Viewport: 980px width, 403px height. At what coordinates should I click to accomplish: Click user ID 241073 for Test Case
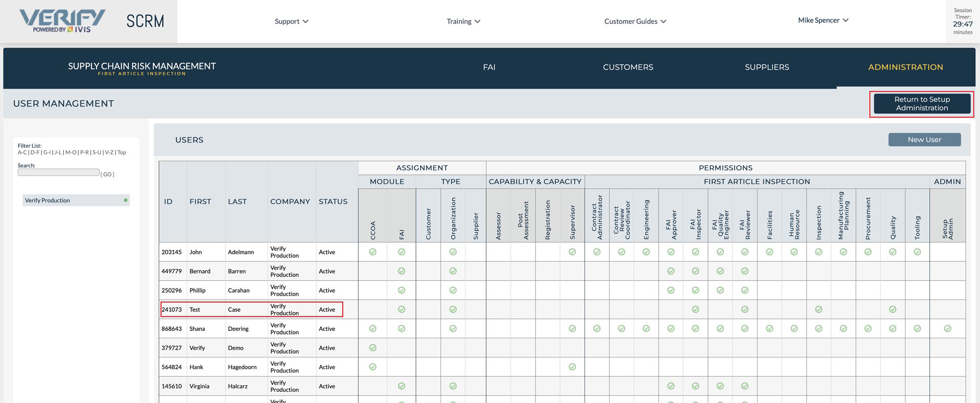(x=171, y=309)
